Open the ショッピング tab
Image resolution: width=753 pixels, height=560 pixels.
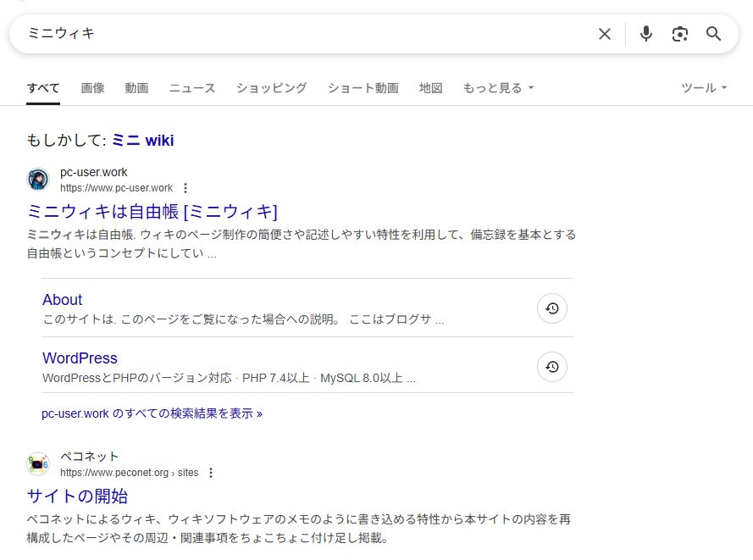271,88
